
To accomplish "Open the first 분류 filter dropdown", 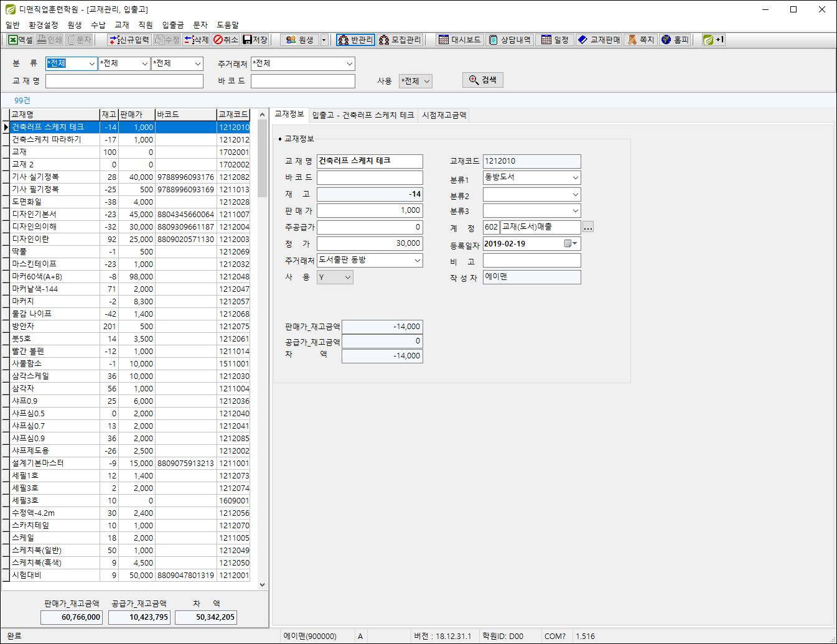I will point(92,63).
